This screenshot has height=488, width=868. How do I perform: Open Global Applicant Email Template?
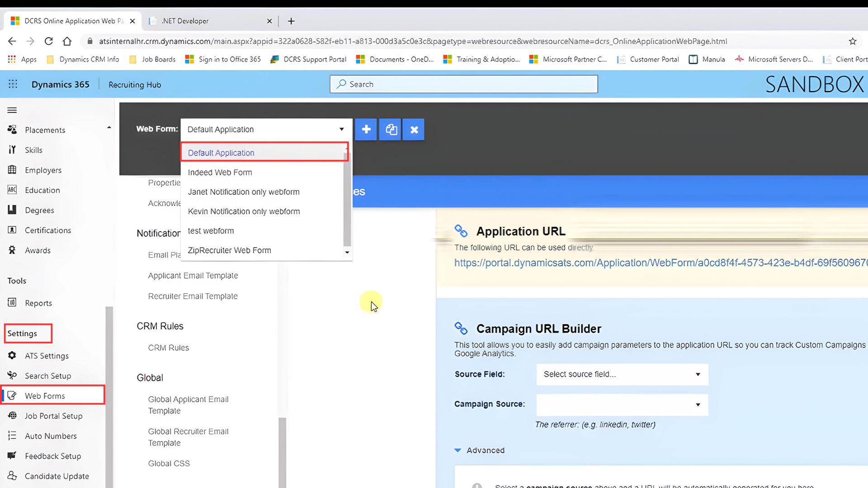(x=189, y=405)
